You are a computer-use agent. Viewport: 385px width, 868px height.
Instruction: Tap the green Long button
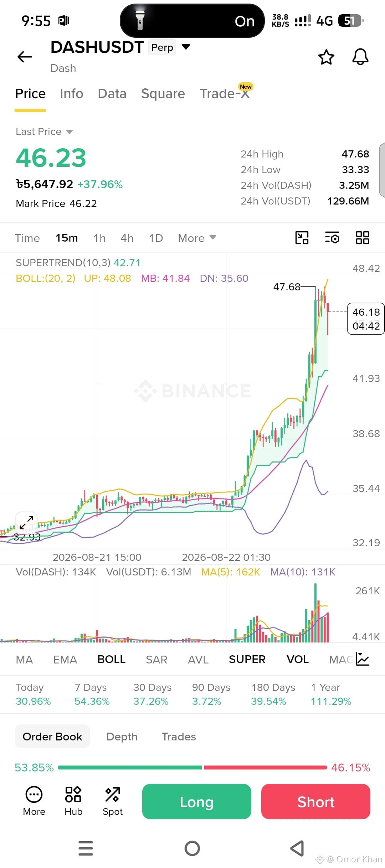(x=196, y=802)
